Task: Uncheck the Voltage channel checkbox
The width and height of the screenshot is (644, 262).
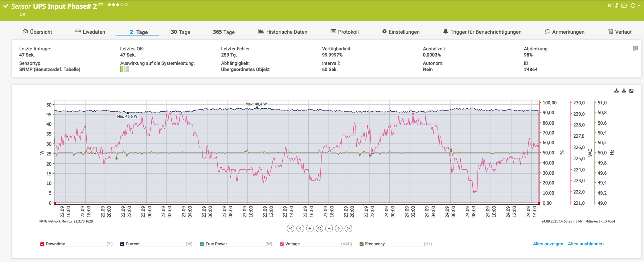Action: (282, 244)
